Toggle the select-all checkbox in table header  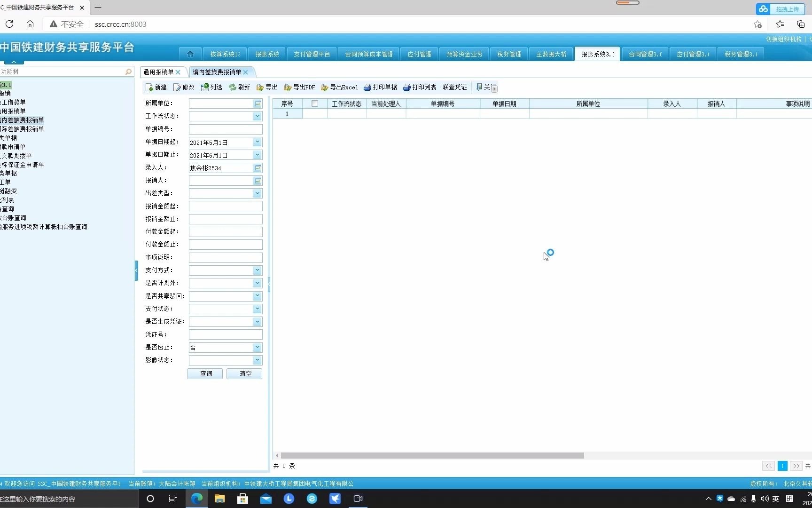(x=315, y=103)
